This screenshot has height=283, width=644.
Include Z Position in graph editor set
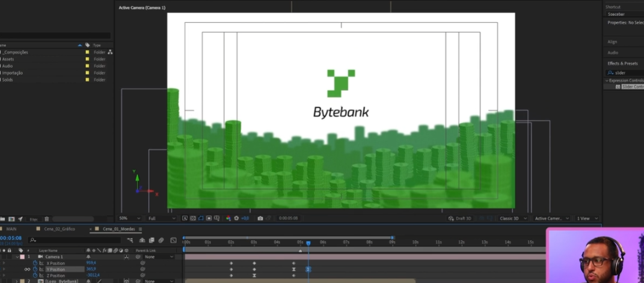coord(41,276)
